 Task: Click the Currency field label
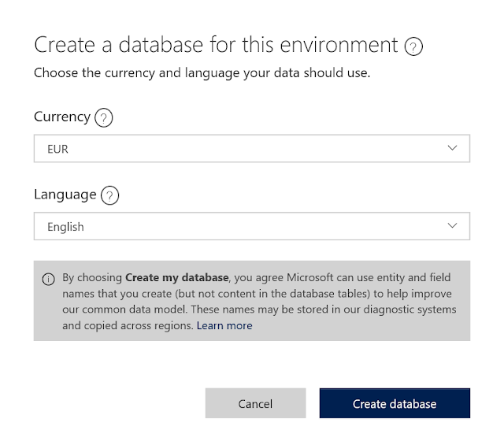pyautogui.click(x=62, y=117)
